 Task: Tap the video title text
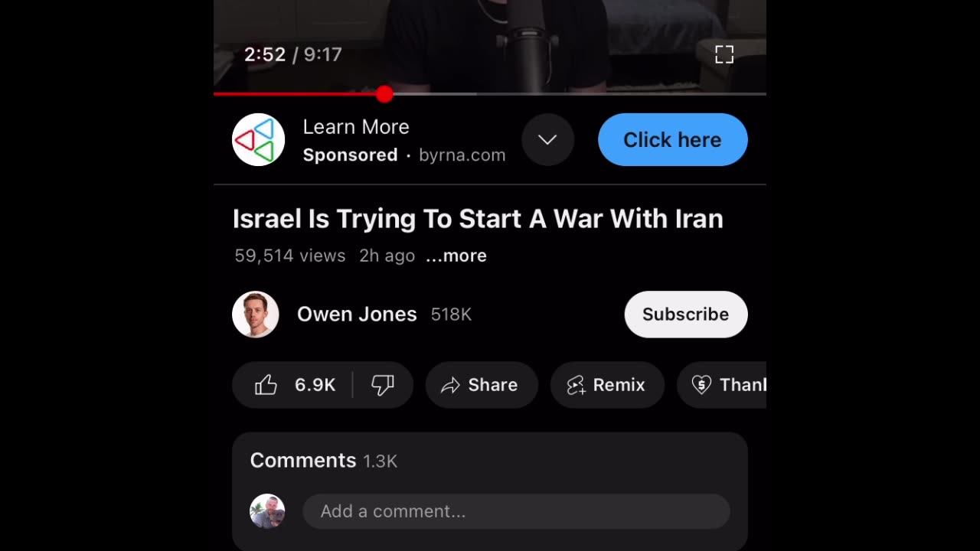(478, 219)
